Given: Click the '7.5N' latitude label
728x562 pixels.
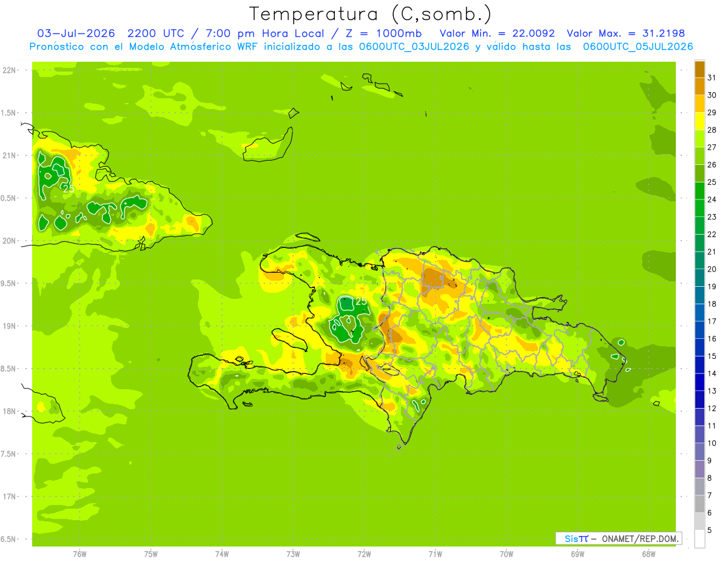Looking at the screenshot, I should [x=8, y=454].
